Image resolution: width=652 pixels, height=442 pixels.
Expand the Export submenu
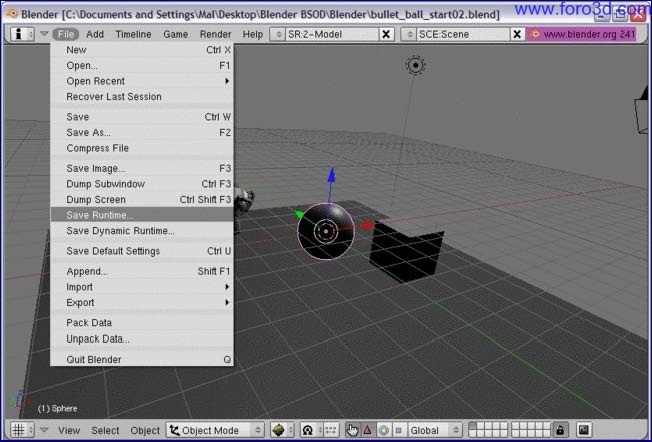click(x=142, y=303)
